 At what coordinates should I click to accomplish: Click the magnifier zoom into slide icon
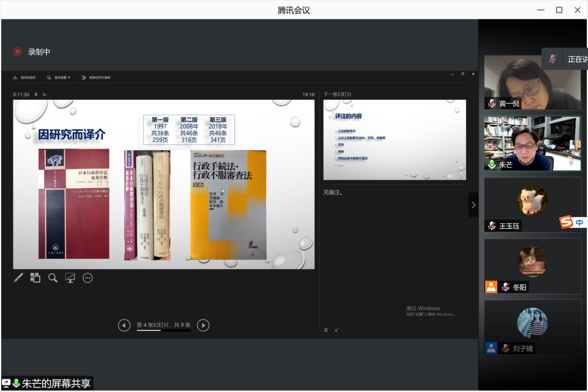click(x=53, y=278)
